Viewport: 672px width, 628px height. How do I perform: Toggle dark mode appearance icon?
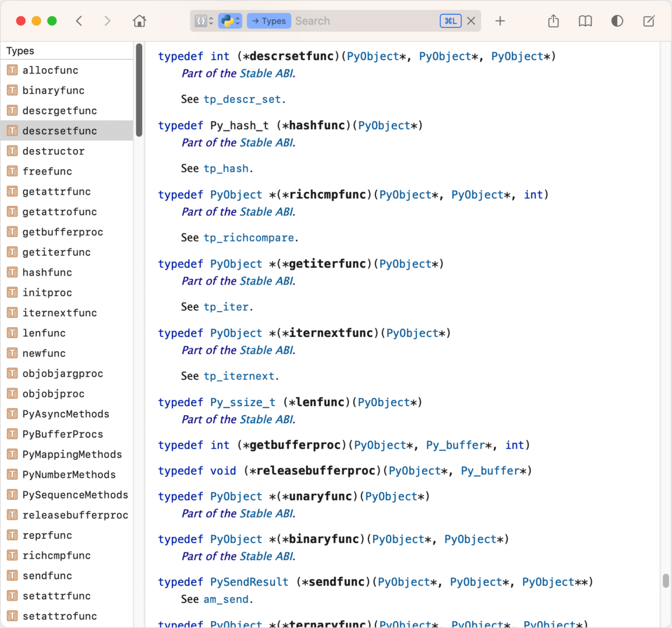(x=617, y=21)
